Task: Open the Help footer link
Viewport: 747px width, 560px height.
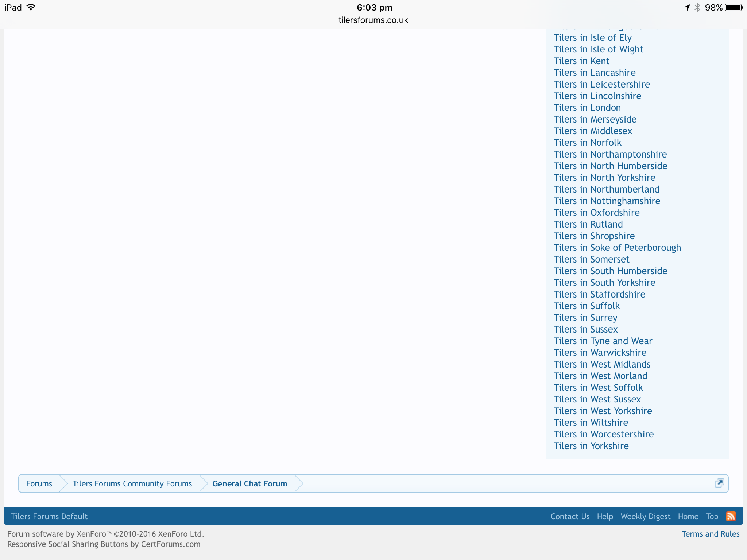Action: tap(605, 516)
